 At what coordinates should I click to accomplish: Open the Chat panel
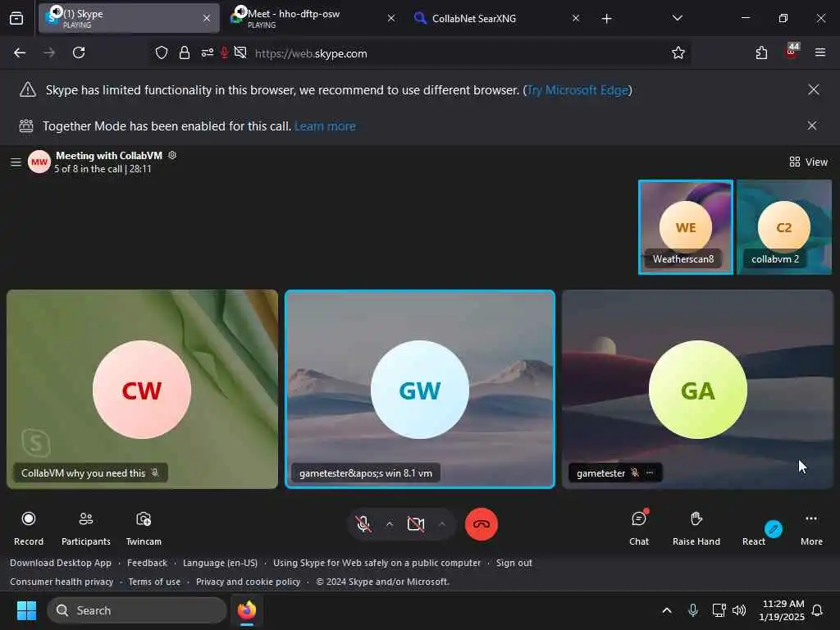click(639, 527)
